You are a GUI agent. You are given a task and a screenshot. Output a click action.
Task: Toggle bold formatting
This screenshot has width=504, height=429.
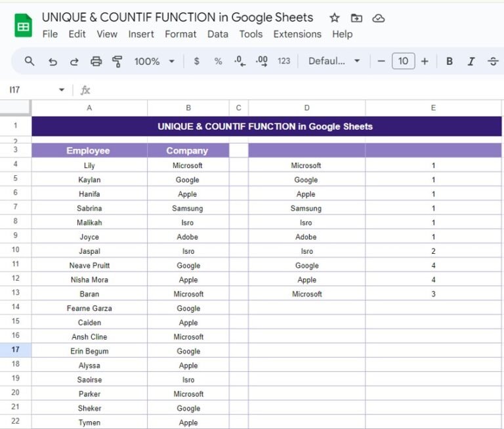tap(450, 61)
